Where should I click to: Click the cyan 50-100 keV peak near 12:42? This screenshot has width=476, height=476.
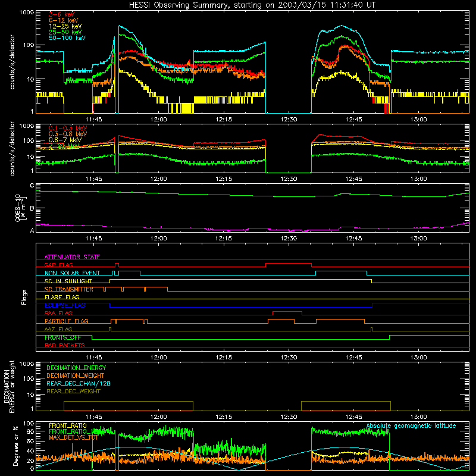pyautogui.click(x=342, y=26)
